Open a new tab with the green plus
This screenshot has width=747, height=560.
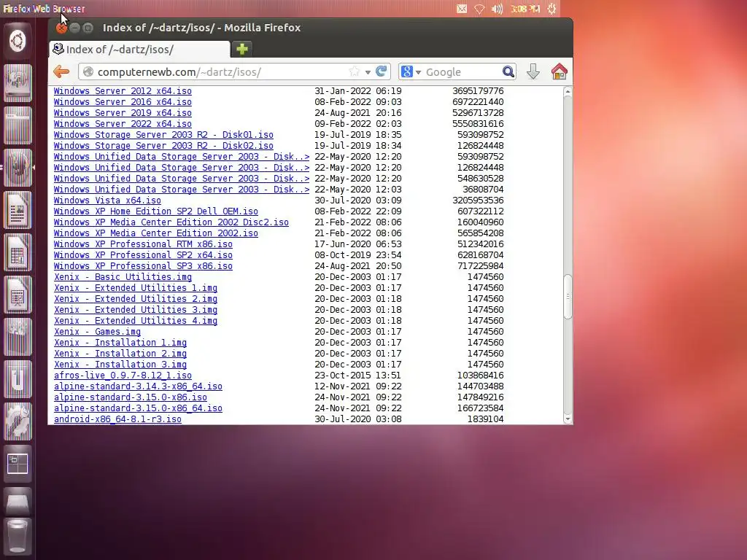click(242, 49)
